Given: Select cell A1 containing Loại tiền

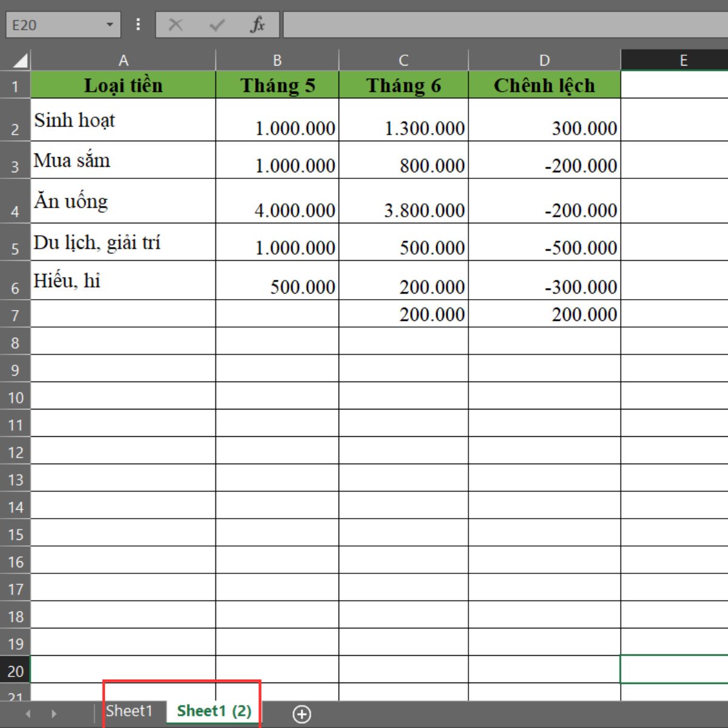Looking at the screenshot, I should (x=123, y=85).
